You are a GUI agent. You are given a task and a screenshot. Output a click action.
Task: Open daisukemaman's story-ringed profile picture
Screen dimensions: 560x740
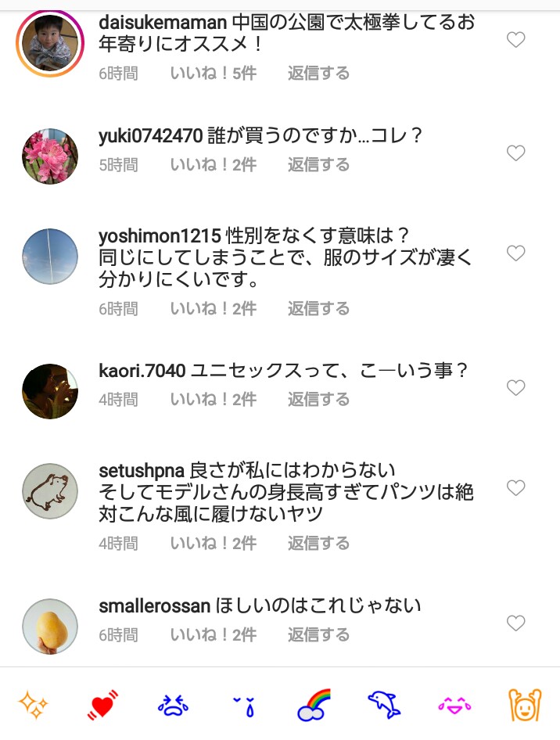[x=50, y=43]
